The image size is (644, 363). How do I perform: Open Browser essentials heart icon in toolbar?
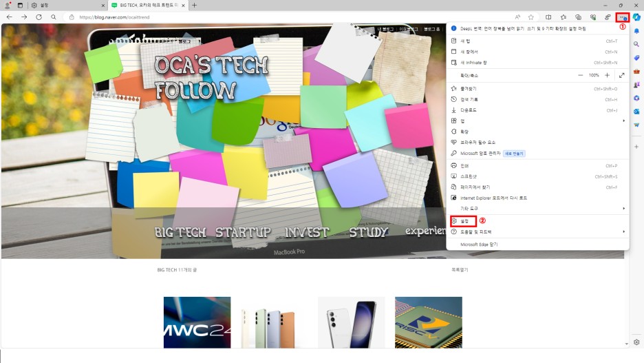coord(593,17)
